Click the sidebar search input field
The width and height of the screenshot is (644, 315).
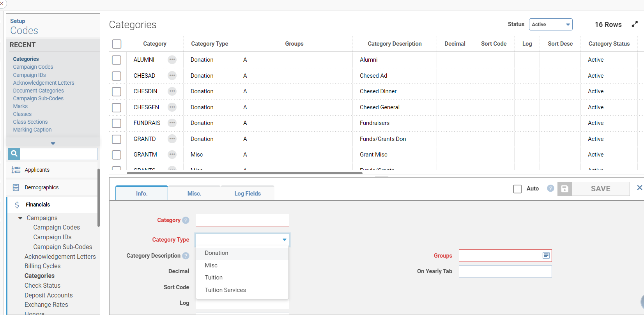[59, 154]
